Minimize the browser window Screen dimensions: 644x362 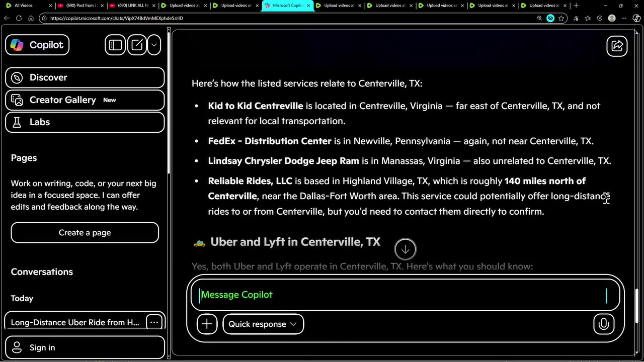pyautogui.click(x=605, y=6)
